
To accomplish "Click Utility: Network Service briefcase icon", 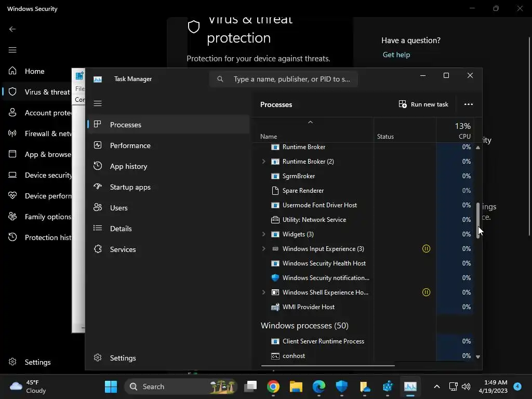I will [275, 220].
